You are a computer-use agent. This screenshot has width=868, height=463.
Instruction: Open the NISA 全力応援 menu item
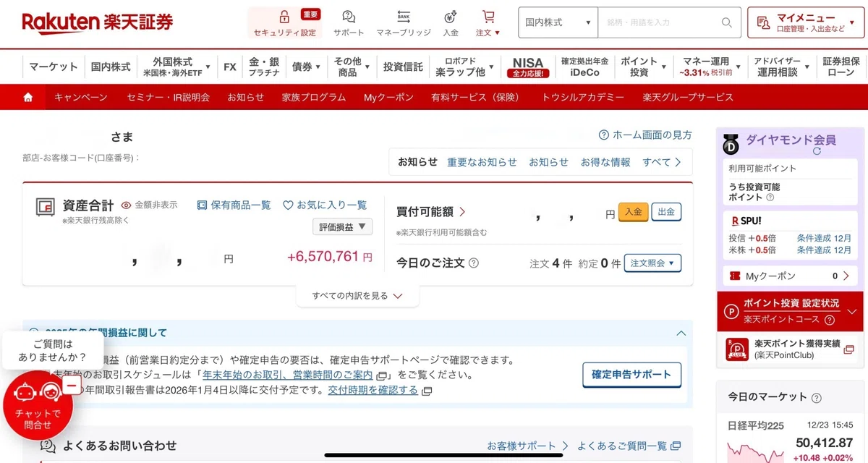coord(527,67)
